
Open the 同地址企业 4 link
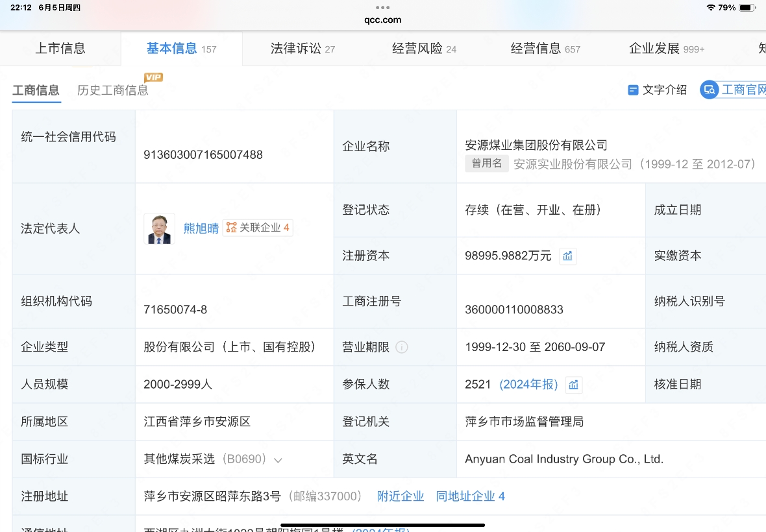click(471, 496)
